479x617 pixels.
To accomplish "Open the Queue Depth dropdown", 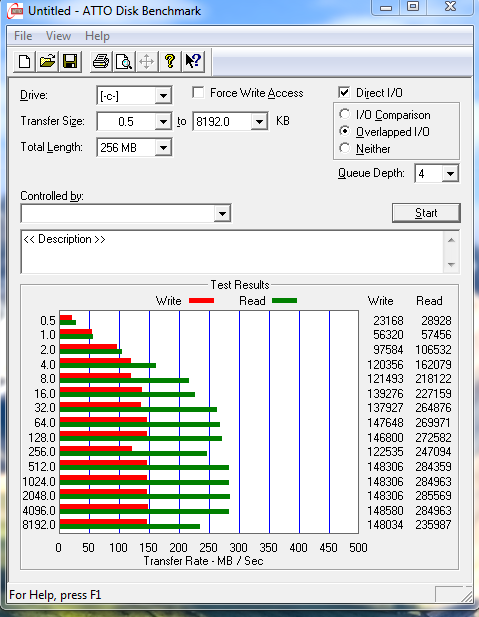I will [450, 174].
